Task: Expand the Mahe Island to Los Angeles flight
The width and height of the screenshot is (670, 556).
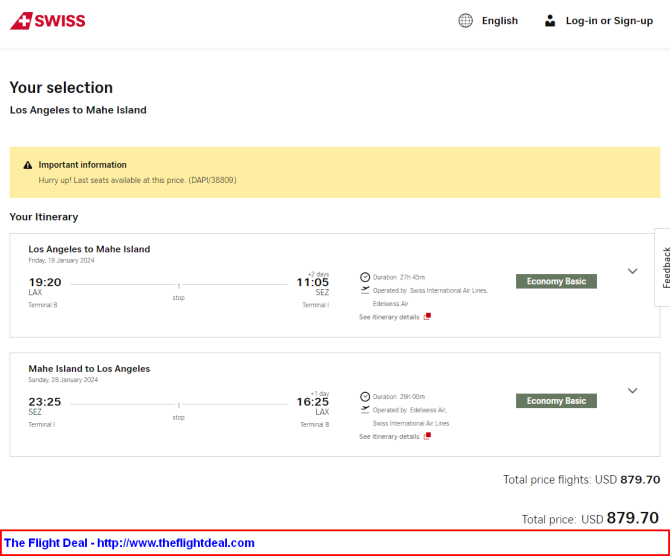Action: (632, 391)
